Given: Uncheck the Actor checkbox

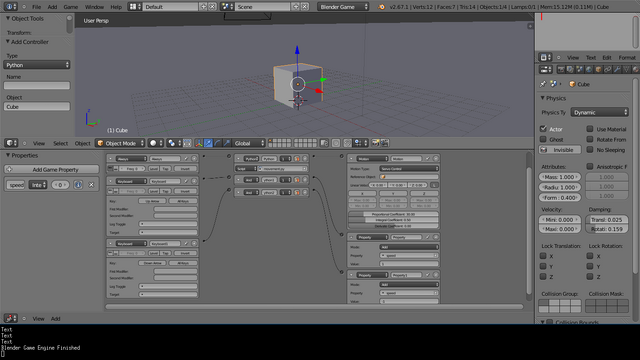Looking at the screenshot, I should point(543,129).
